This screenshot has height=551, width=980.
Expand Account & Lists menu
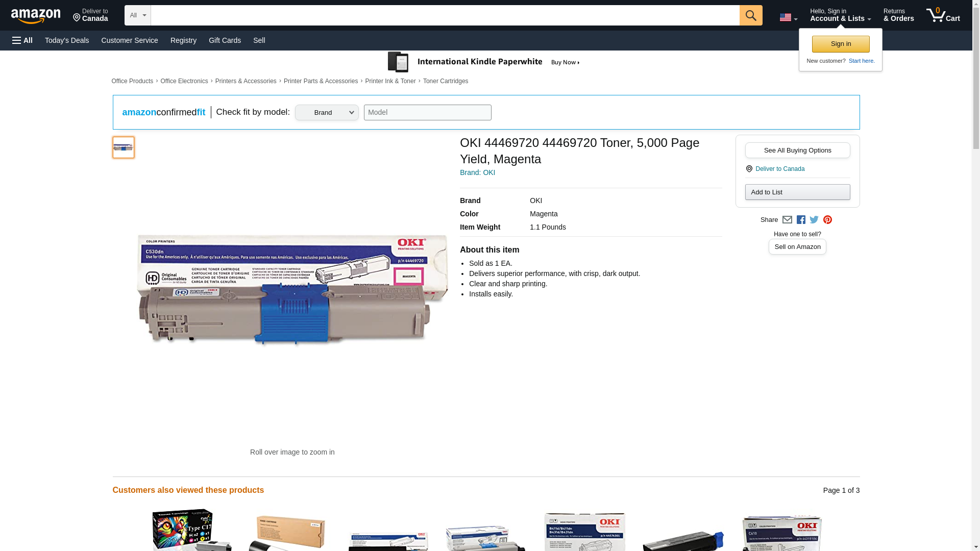840,15
